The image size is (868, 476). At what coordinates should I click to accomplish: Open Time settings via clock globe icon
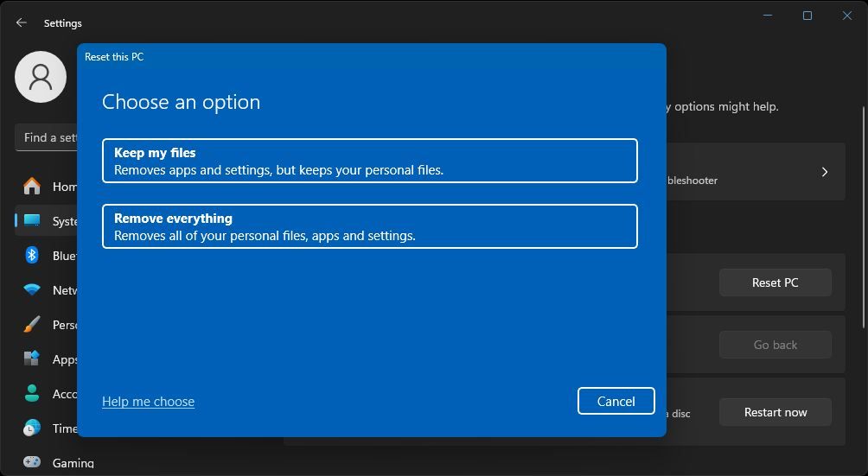click(32, 428)
